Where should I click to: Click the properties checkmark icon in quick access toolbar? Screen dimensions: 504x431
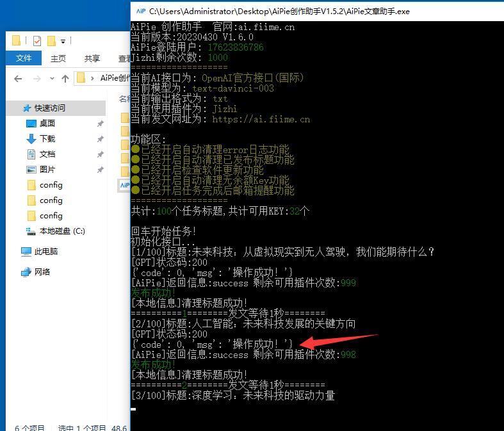click(37, 41)
